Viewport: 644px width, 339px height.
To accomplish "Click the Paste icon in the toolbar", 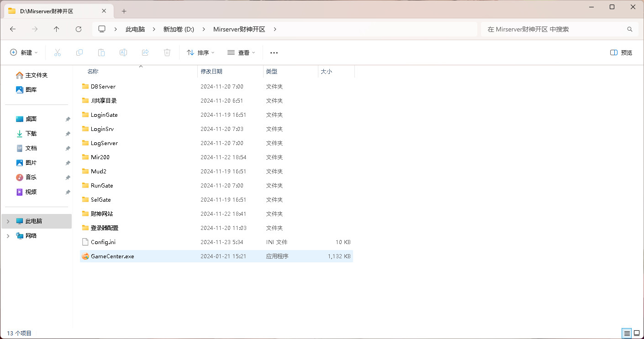I will coord(101,52).
